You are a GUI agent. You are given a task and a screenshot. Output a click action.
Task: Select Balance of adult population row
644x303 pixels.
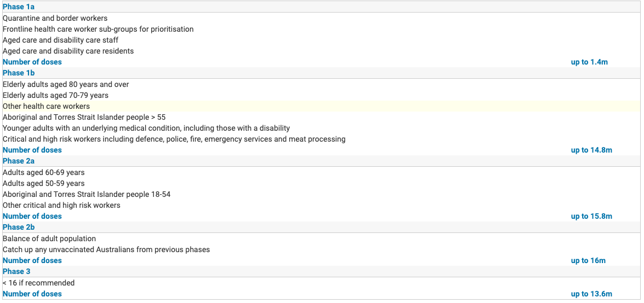click(49, 238)
